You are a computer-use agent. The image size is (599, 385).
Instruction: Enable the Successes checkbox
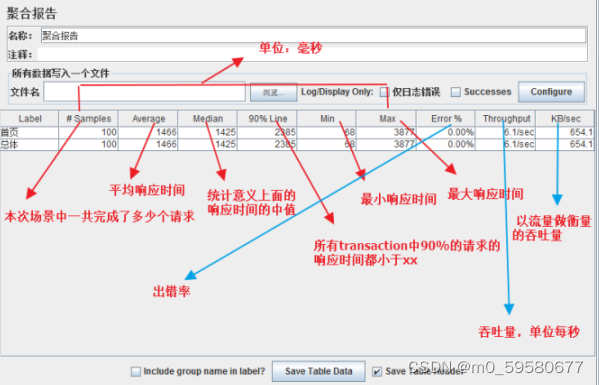455,92
